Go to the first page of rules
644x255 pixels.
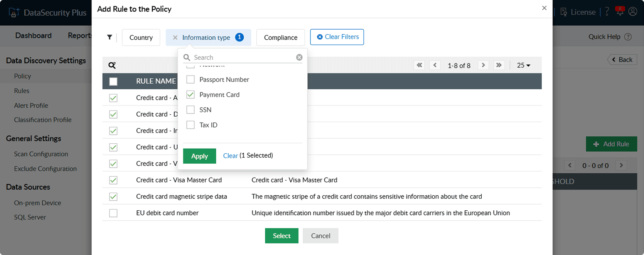(419, 65)
